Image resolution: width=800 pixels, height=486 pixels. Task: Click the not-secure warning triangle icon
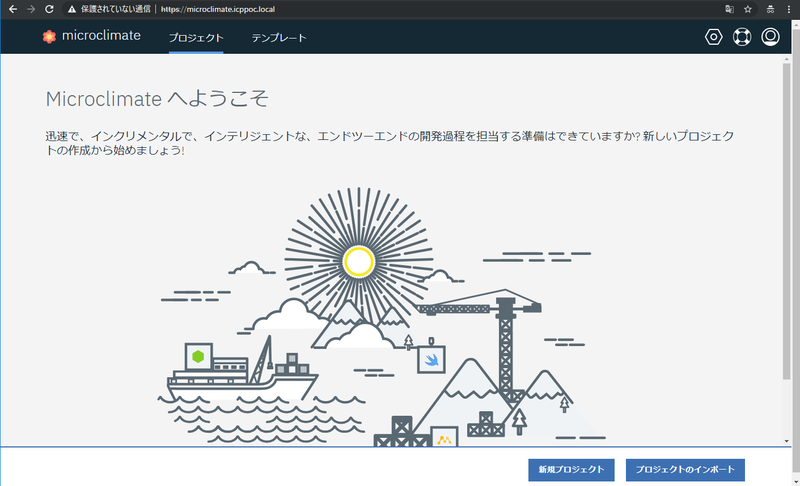(72, 9)
